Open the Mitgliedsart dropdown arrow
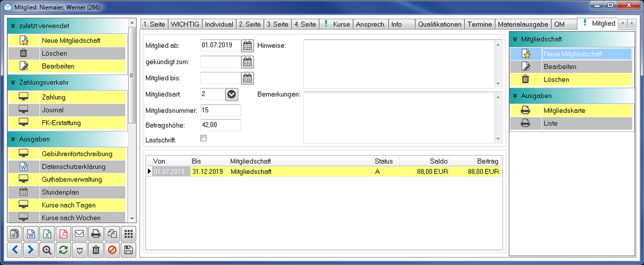This screenshot has height=265, width=644. tap(231, 94)
